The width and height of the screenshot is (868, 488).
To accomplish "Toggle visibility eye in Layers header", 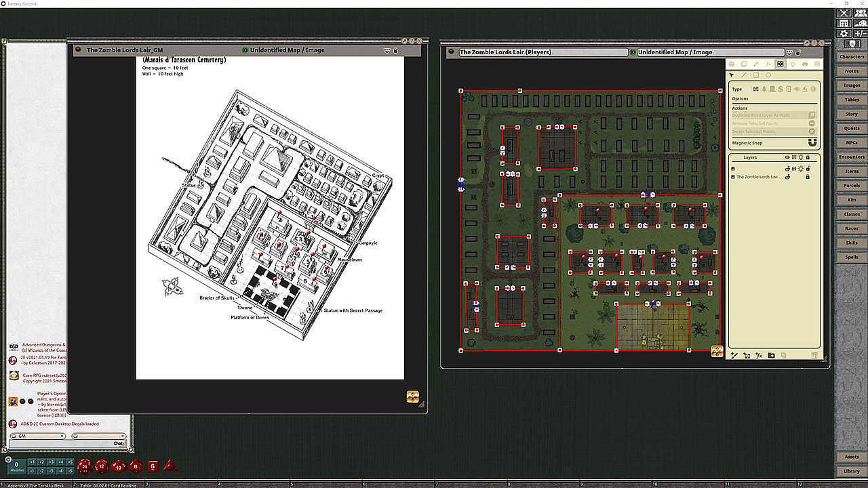I will [x=787, y=157].
